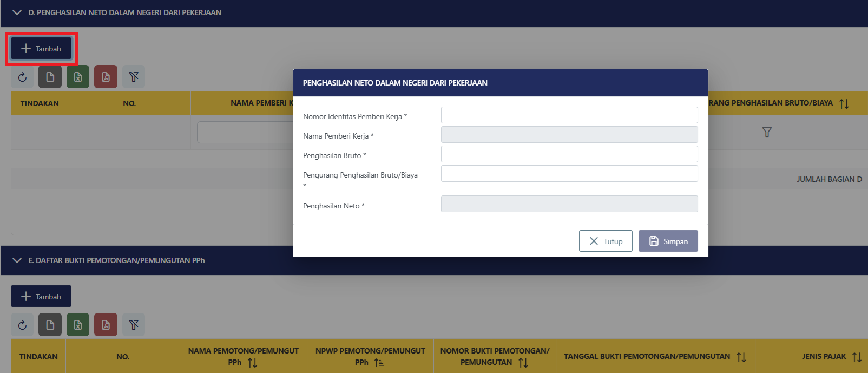Export section E table to PDF
Viewport: 868px width, 373px height.
(106, 325)
